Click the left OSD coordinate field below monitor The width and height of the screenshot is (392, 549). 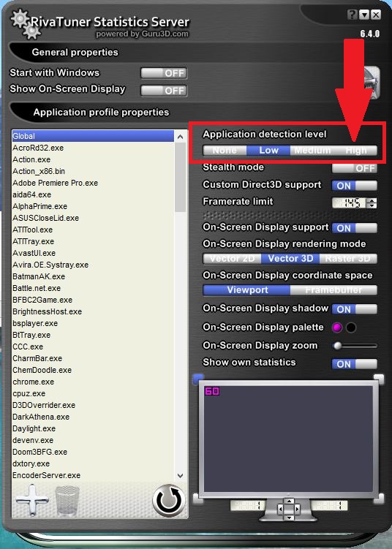[248, 506]
